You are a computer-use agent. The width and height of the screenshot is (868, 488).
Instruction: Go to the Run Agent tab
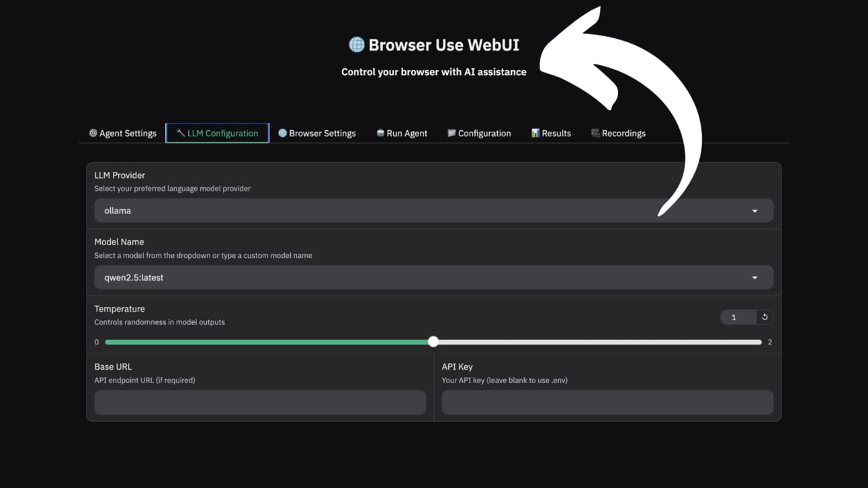click(402, 133)
